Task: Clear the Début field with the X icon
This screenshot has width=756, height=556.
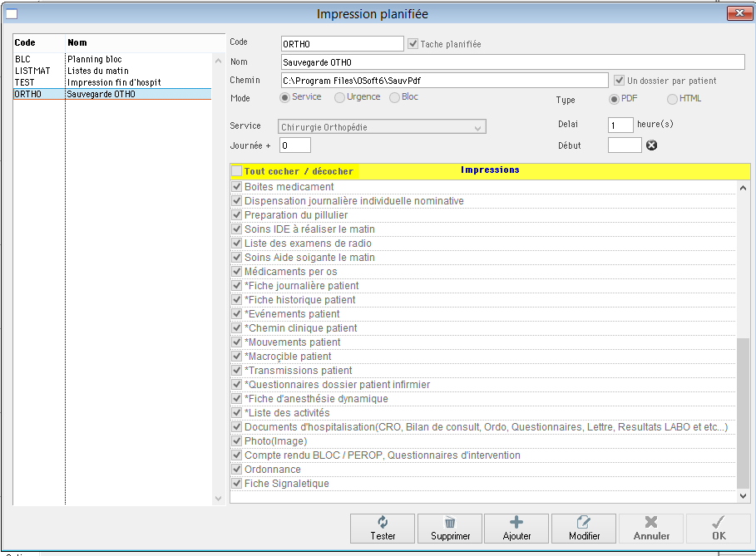Action: point(651,145)
